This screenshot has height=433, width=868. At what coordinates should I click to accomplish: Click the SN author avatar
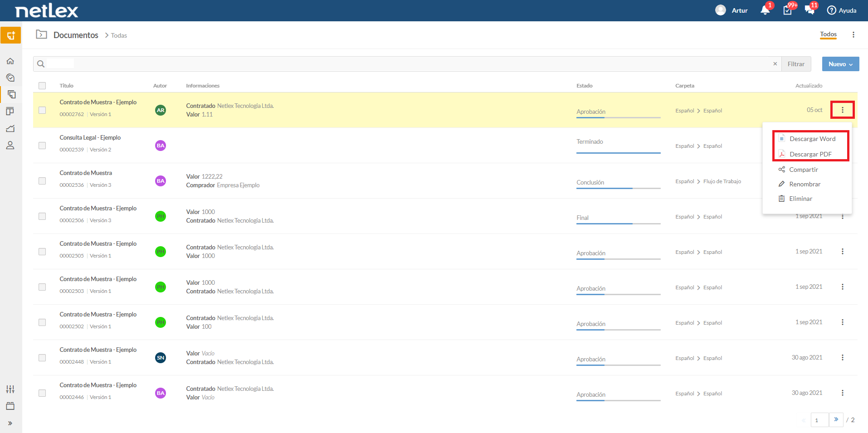coord(161,358)
